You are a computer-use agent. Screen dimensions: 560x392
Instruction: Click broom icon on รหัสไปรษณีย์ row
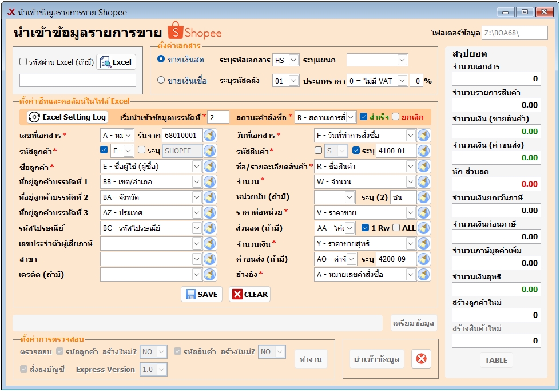[210, 228]
